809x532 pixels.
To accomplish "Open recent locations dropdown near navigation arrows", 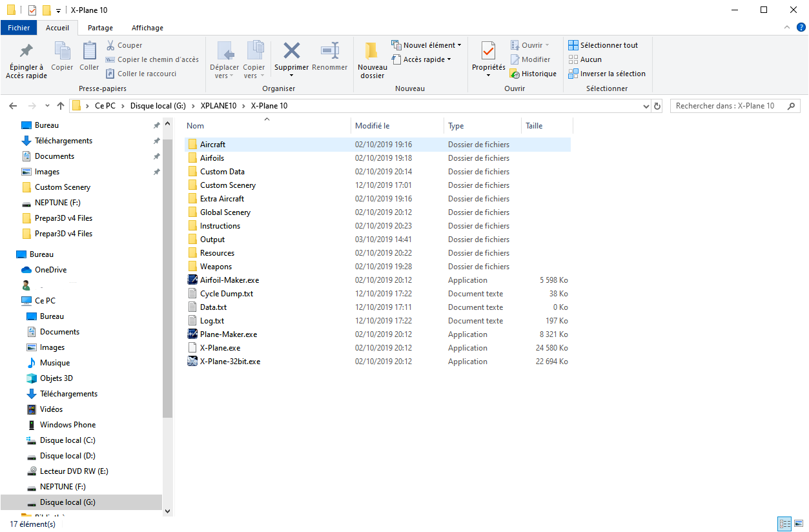I will pos(47,106).
